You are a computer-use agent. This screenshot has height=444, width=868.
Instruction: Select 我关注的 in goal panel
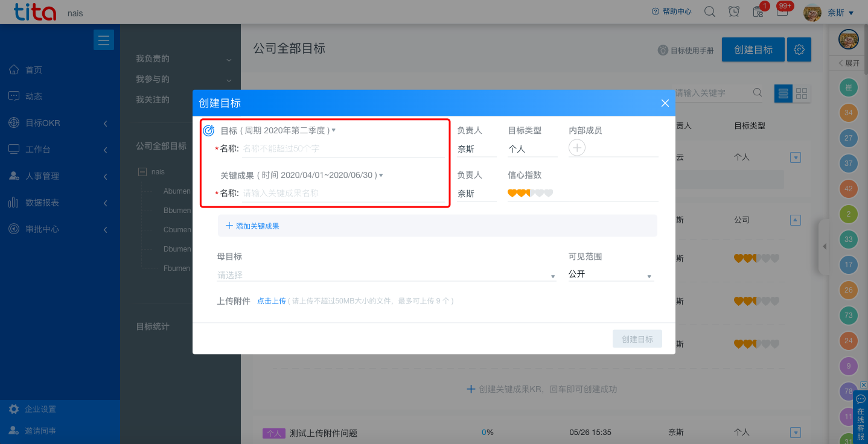tap(153, 100)
